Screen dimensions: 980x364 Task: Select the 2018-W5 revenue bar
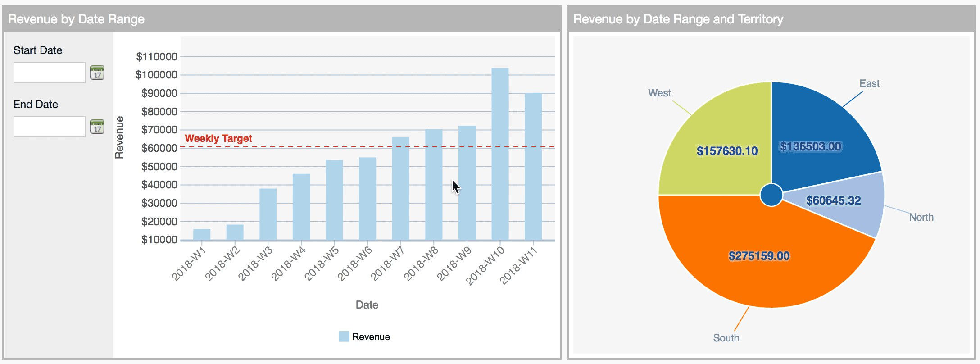pos(334,200)
